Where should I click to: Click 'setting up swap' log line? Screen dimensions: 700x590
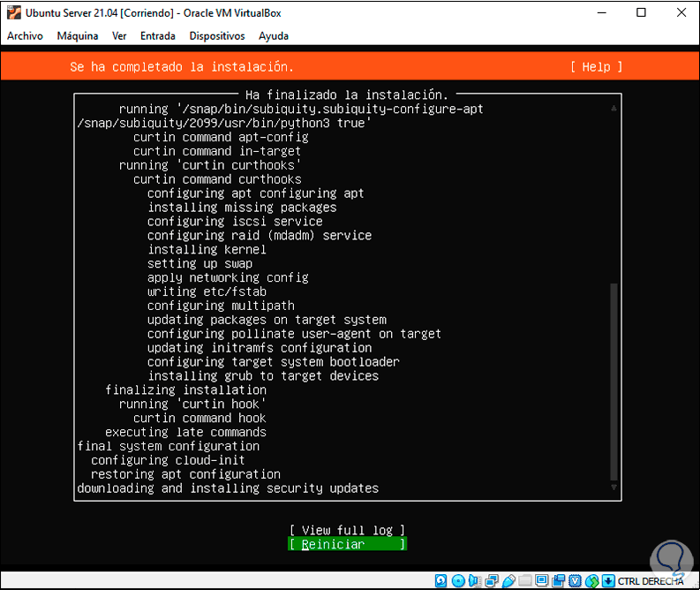[x=200, y=263]
